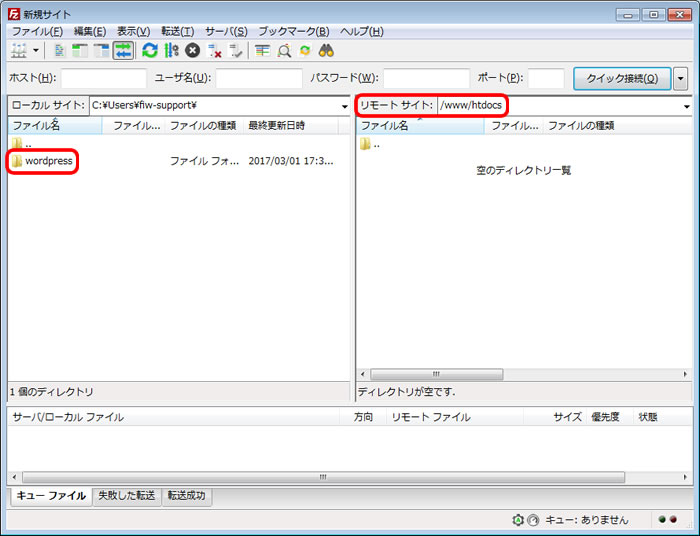The width and height of the screenshot is (700, 536).
Task: Open the 表示(V) menu
Action: pos(133,32)
